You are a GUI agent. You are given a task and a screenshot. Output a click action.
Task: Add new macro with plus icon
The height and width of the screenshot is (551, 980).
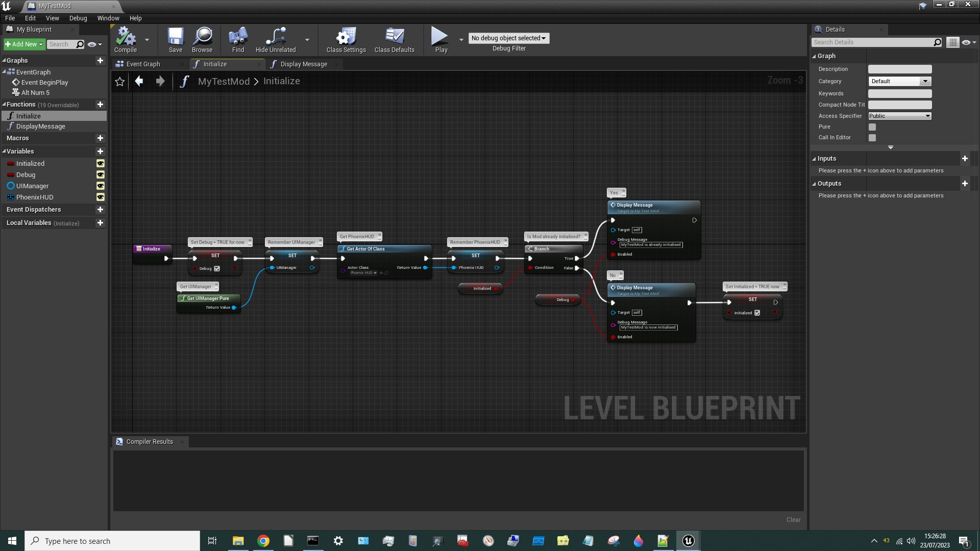point(100,138)
